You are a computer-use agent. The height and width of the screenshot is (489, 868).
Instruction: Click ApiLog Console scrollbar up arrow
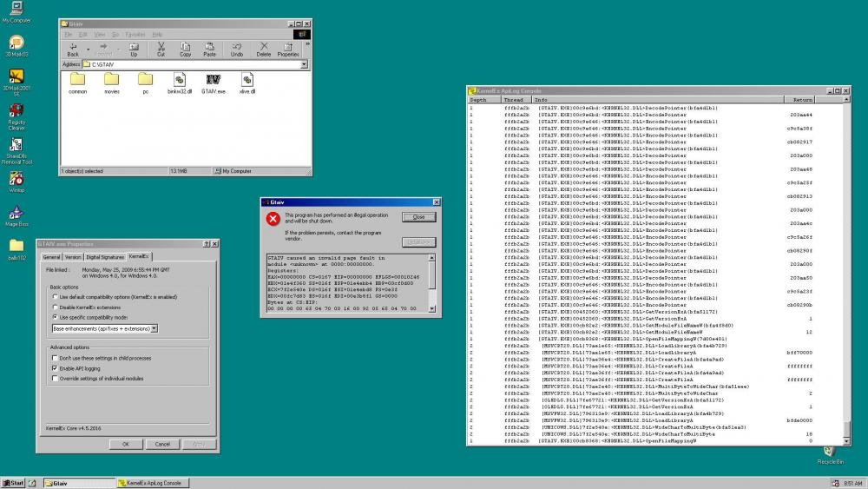click(845, 100)
